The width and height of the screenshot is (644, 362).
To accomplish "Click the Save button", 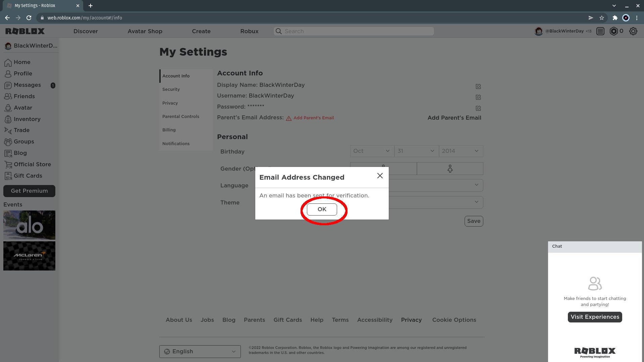I will click(x=474, y=221).
